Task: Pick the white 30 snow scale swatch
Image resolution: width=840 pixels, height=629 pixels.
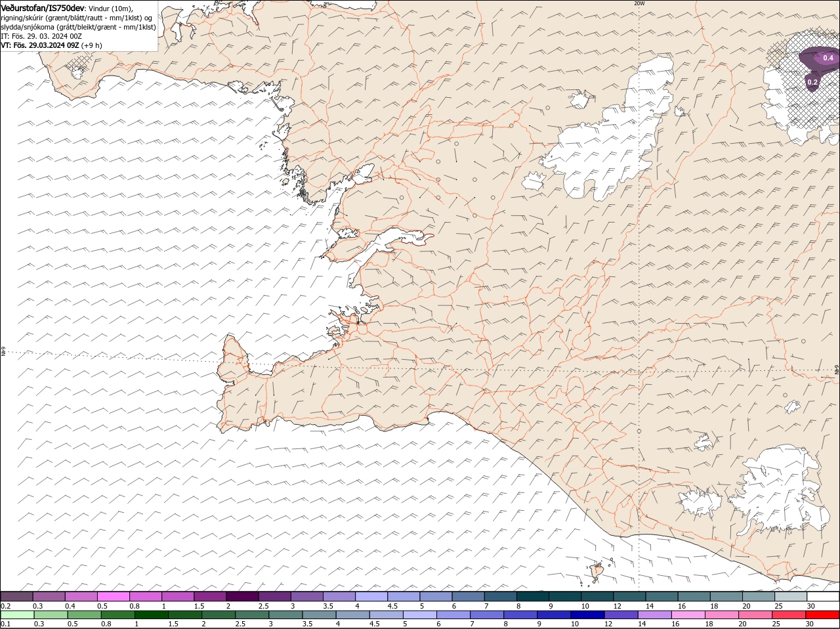Action: (824, 596)
